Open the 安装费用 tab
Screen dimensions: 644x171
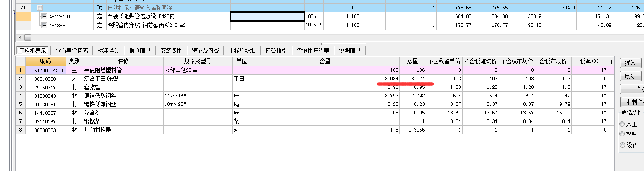pyautogui.click(x=171, y=50)
